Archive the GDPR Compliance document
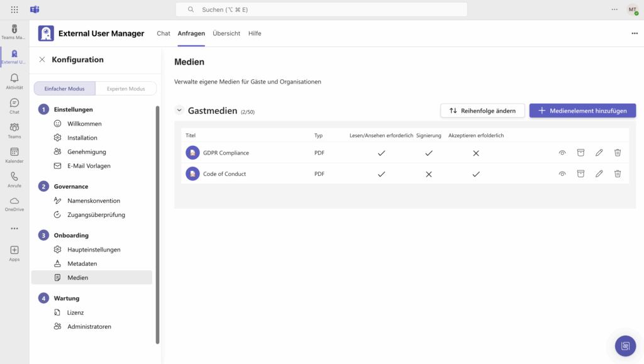This screenshot has width=644, height=364. coord(581,153)
